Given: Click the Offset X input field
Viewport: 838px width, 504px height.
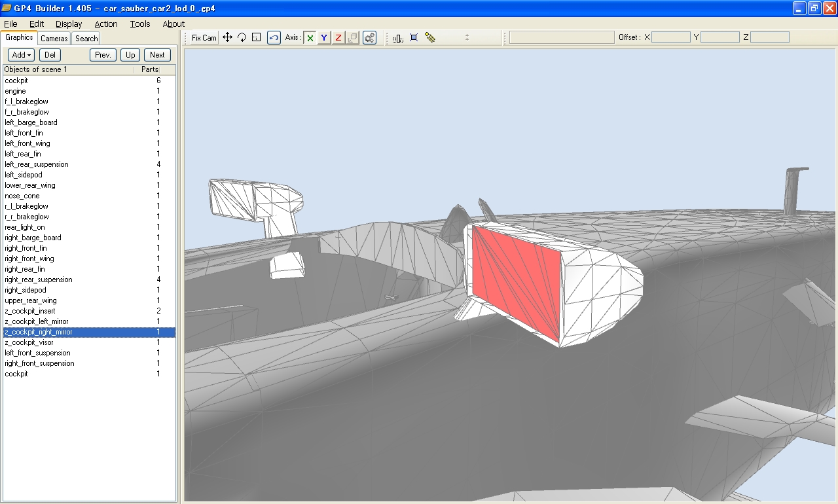Looking at the screenshot, I should click(670, 37).
